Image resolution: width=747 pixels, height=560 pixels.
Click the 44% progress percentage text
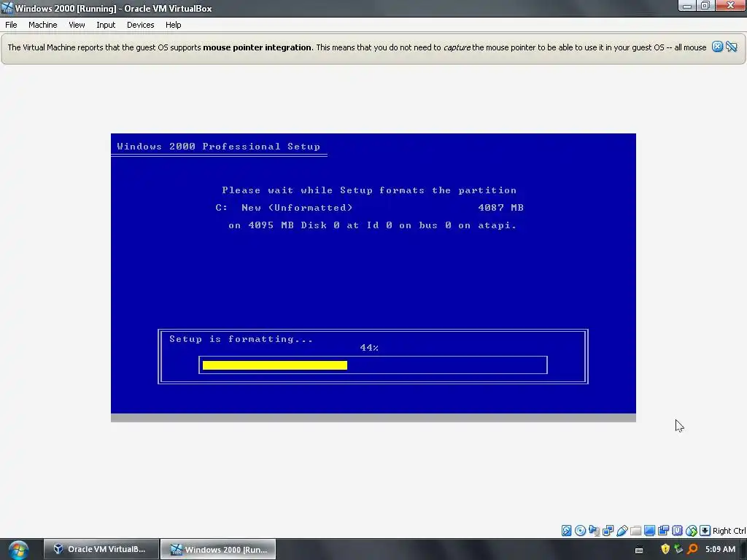(x=369, y=348)
